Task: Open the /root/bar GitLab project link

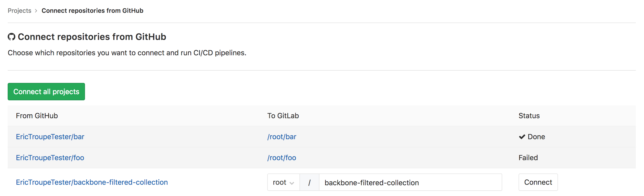Action: 282,137
